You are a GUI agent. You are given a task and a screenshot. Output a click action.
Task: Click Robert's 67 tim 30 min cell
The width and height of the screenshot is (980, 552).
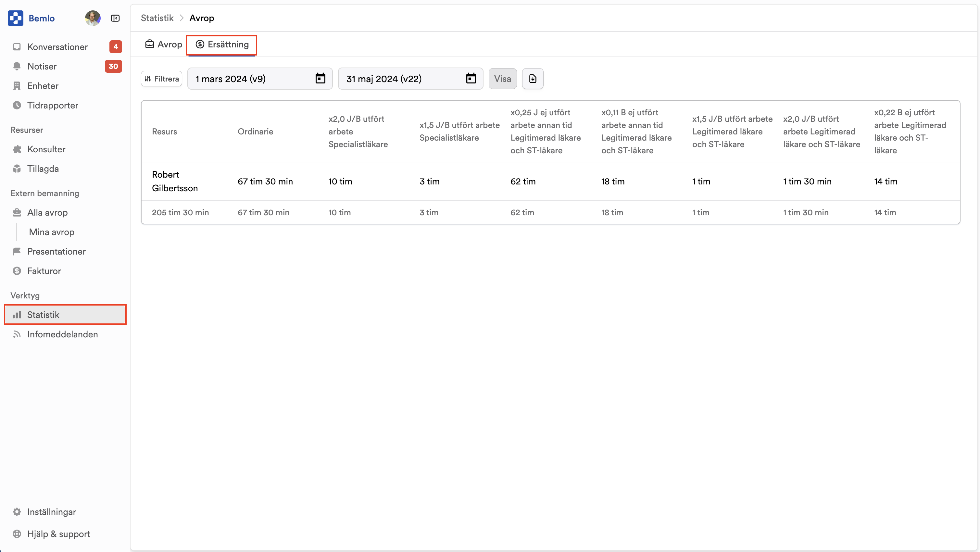265,181
